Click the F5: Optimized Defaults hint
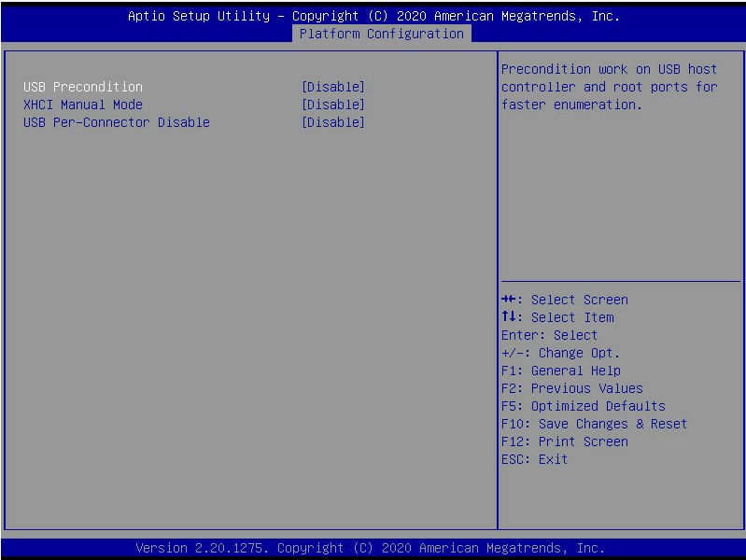The image size is (746, 560). [584, 406]
